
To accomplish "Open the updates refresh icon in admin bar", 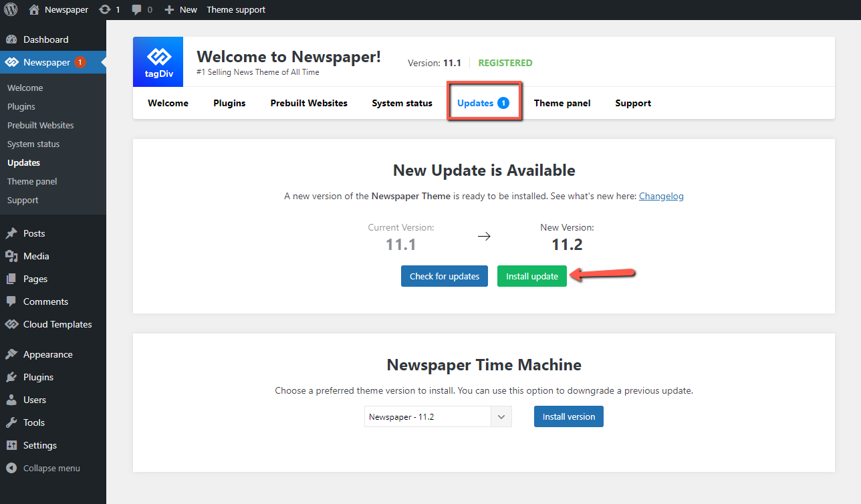I will pos(105,9).
